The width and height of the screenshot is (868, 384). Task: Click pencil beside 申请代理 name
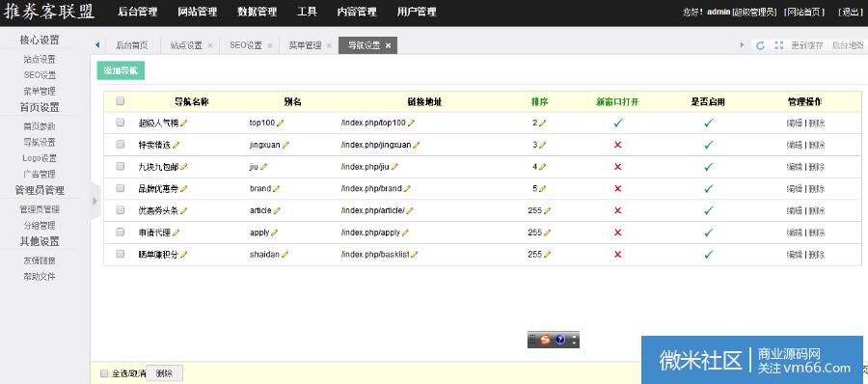click(x=176, y=233)
